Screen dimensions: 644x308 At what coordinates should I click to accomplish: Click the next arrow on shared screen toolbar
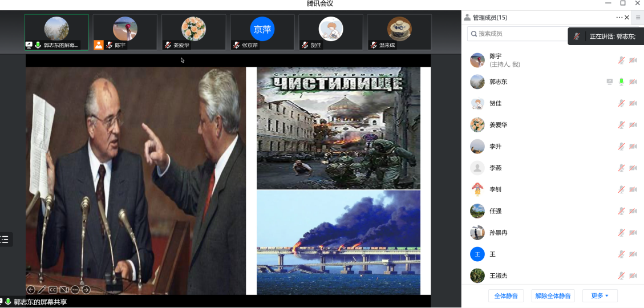click(x=86, y=290)
